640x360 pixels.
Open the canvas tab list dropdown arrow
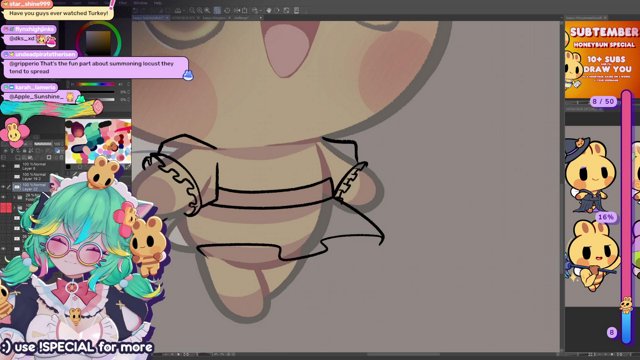(x=261, y=18)
